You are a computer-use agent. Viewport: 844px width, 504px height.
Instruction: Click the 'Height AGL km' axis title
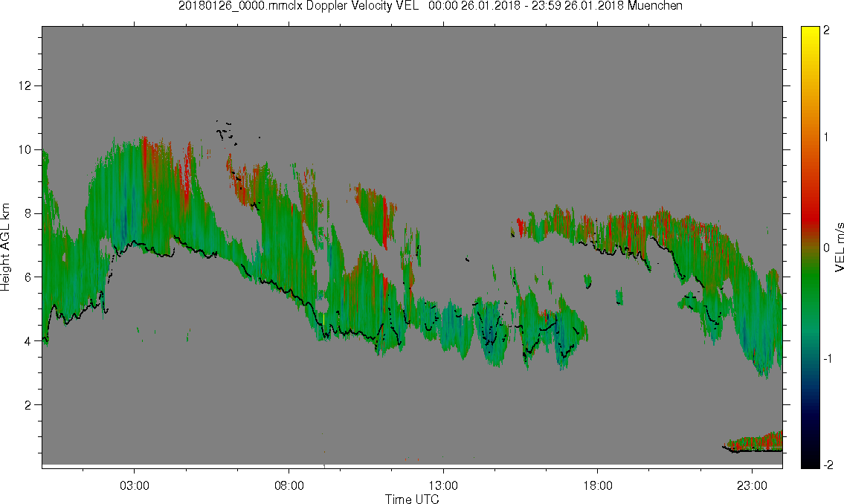click(5, 248)
